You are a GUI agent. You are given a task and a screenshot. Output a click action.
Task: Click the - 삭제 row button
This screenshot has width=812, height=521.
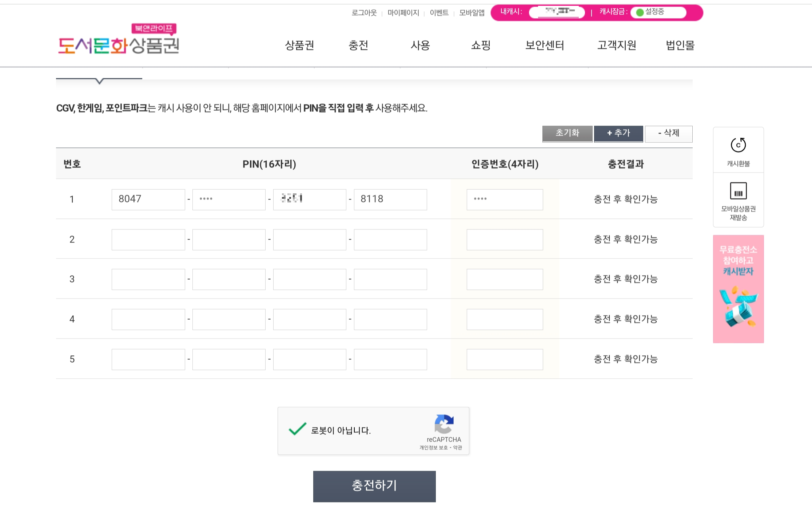(669, 133)
